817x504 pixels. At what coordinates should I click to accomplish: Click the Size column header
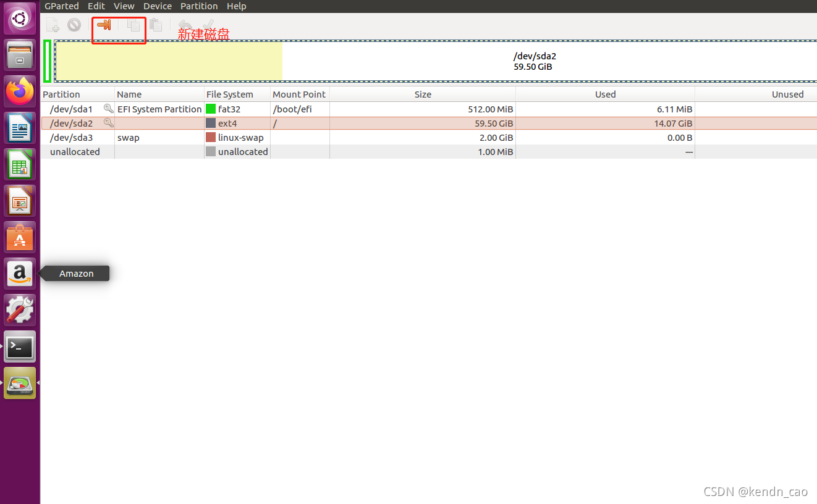tap(423, 94)
